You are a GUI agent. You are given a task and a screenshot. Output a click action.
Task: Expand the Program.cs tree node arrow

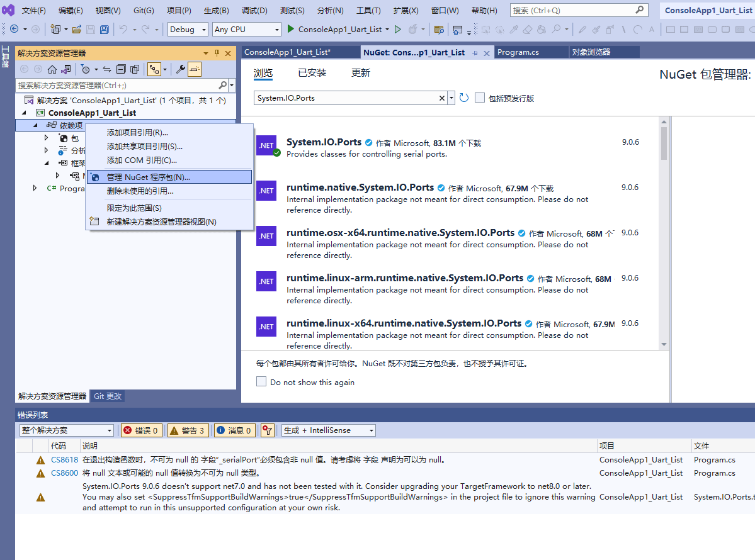(35, 188)
